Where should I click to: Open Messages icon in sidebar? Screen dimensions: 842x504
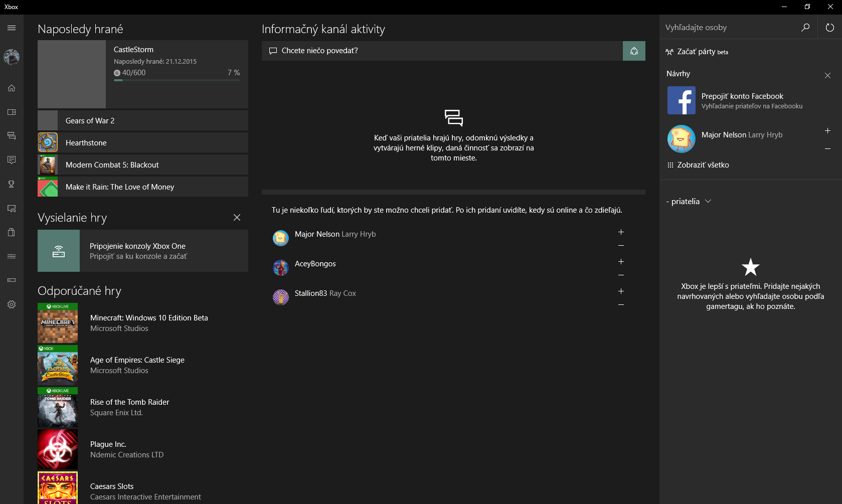click(x=12, y=136)
